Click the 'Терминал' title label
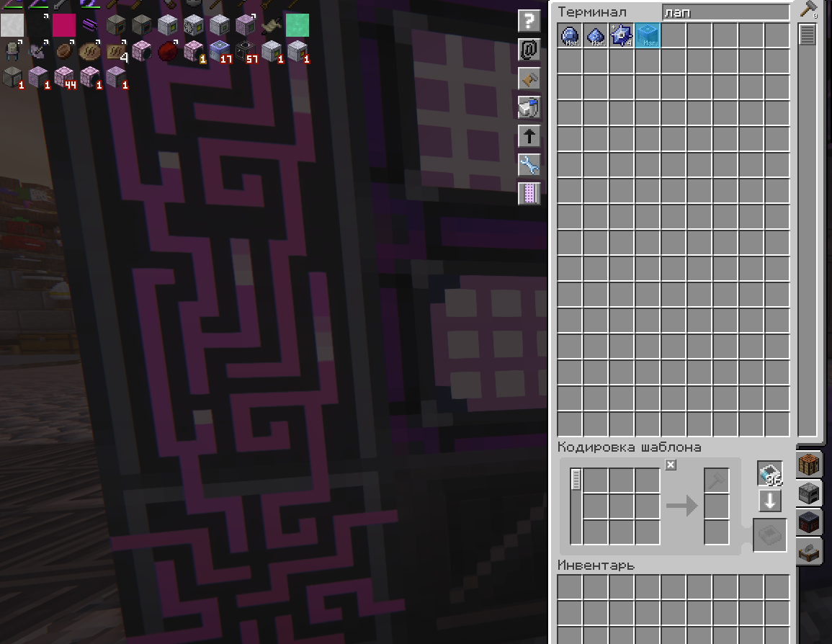832x644 pixels. 591,12
